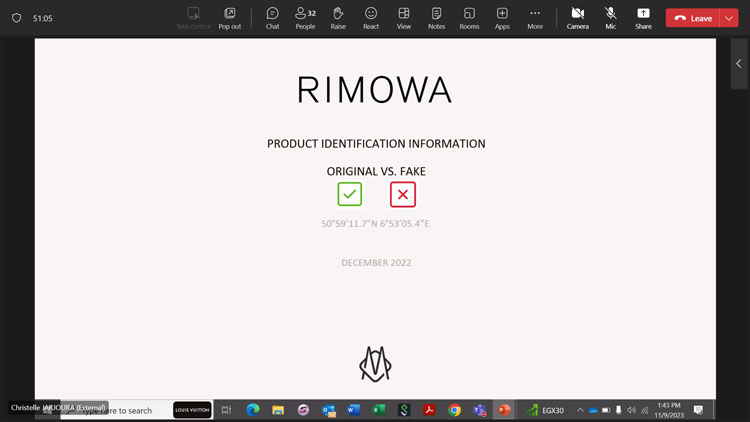750x422 pixels.
Task: Open meeting Notes
Action: [436, 17]
